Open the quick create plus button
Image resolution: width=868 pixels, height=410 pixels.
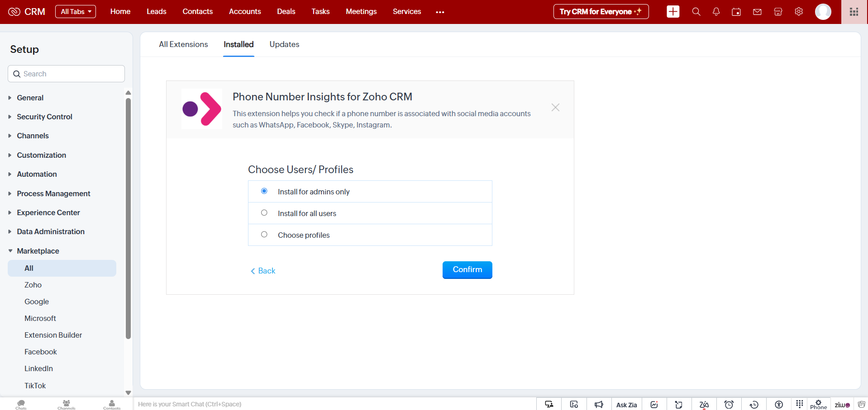tap(673, 12)
